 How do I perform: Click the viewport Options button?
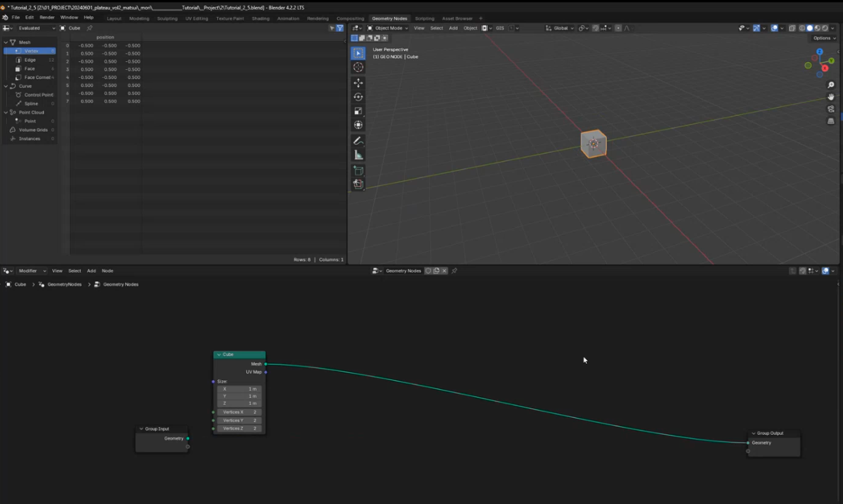click(824, 38)
